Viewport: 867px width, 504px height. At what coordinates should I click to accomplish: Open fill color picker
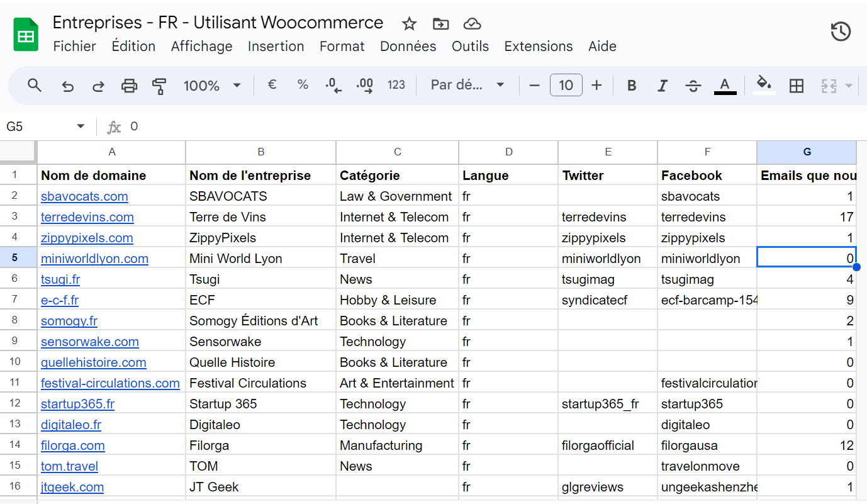[x=764, y=86]
